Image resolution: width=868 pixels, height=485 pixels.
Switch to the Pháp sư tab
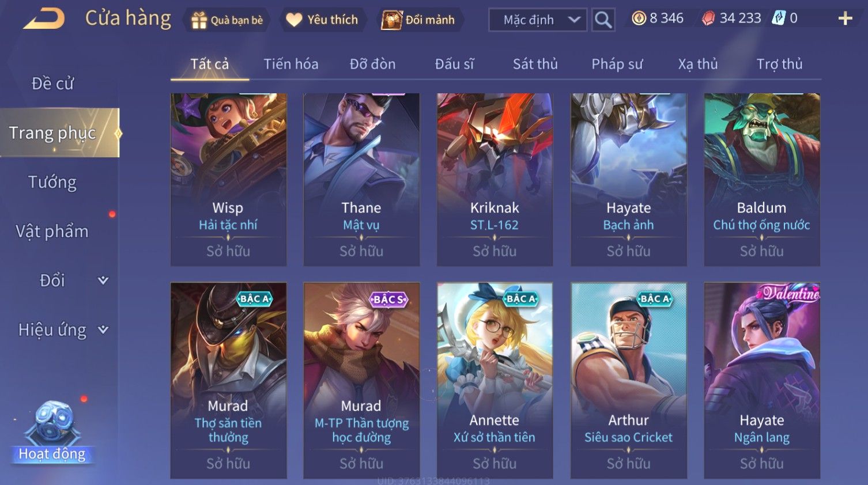click(617, 64)
